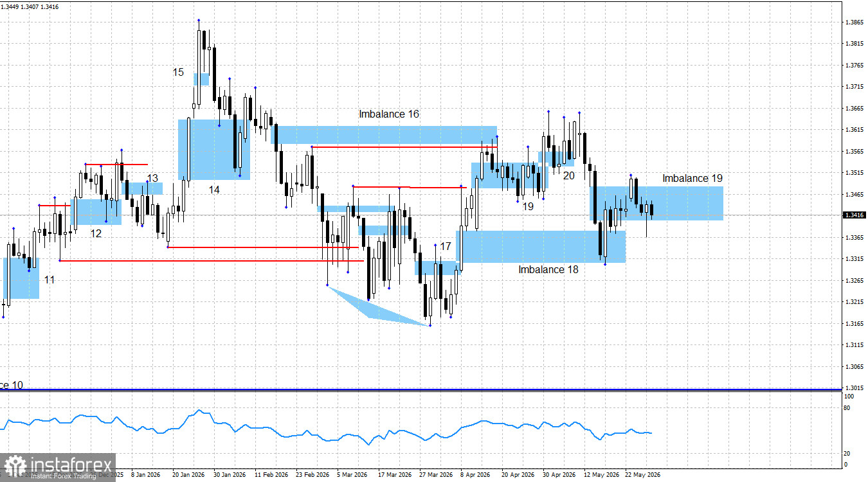
Task: Click the current price tag 1.3416
Action: click(853, 215)
